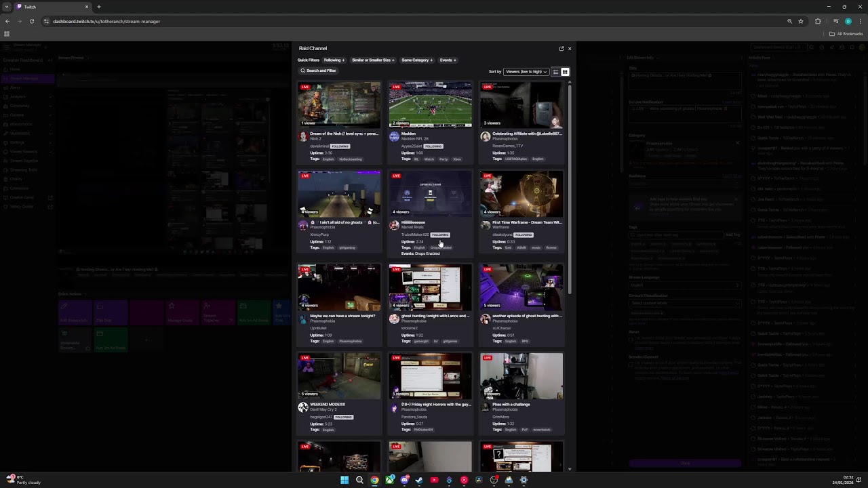This screenshot has width=868, height=488.
Task: Open a new browser tab
Action: click(x=99, y=7)
